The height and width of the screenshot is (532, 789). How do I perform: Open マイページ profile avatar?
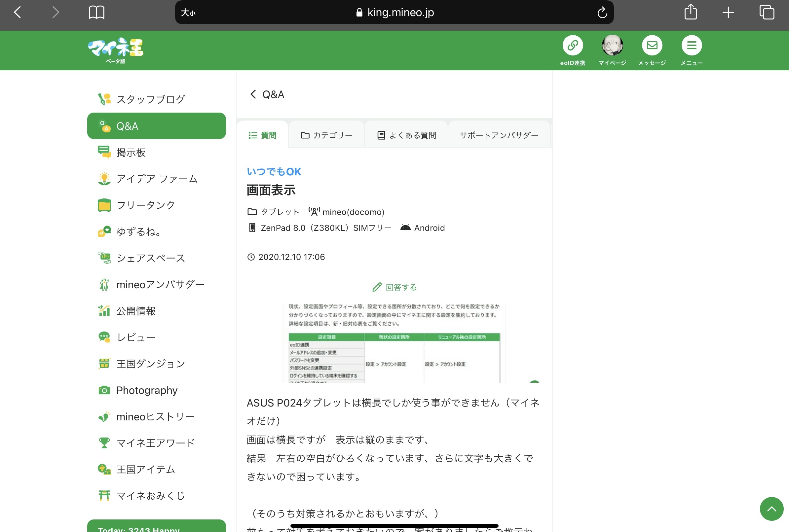click(612, 46)
